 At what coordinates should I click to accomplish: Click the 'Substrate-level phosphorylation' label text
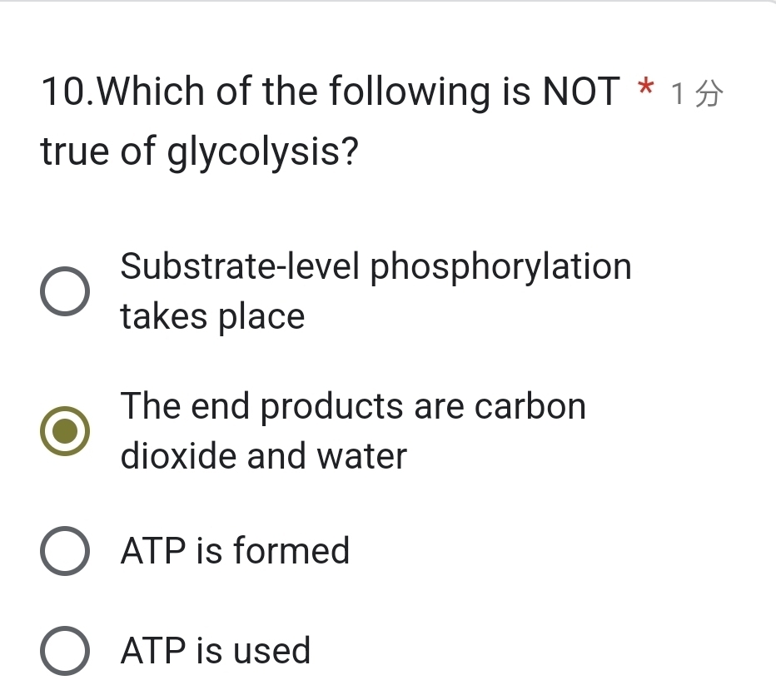376,266
